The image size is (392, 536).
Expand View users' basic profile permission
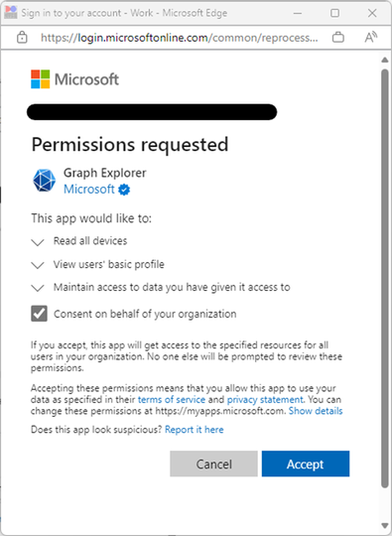(38, 265)
